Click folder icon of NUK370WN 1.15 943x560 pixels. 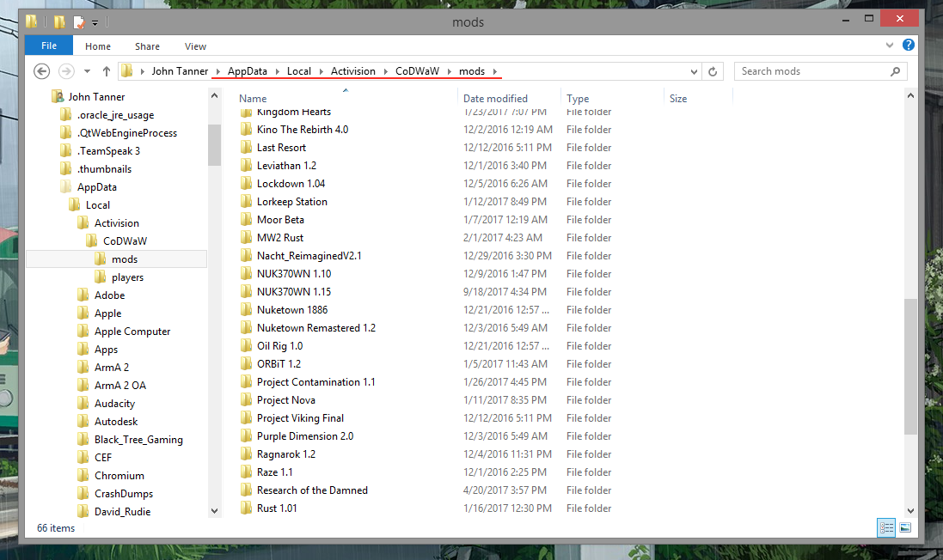click(x=246, y=291)
